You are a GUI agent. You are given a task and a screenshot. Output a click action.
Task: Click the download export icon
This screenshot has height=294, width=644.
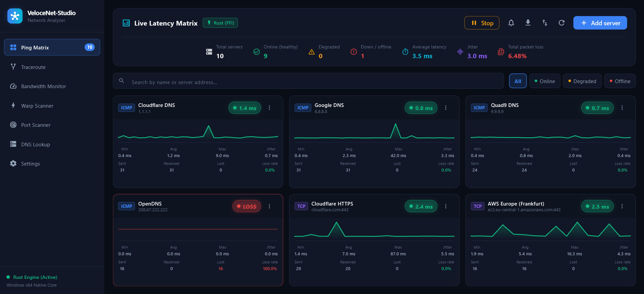[x=528, y=23]
